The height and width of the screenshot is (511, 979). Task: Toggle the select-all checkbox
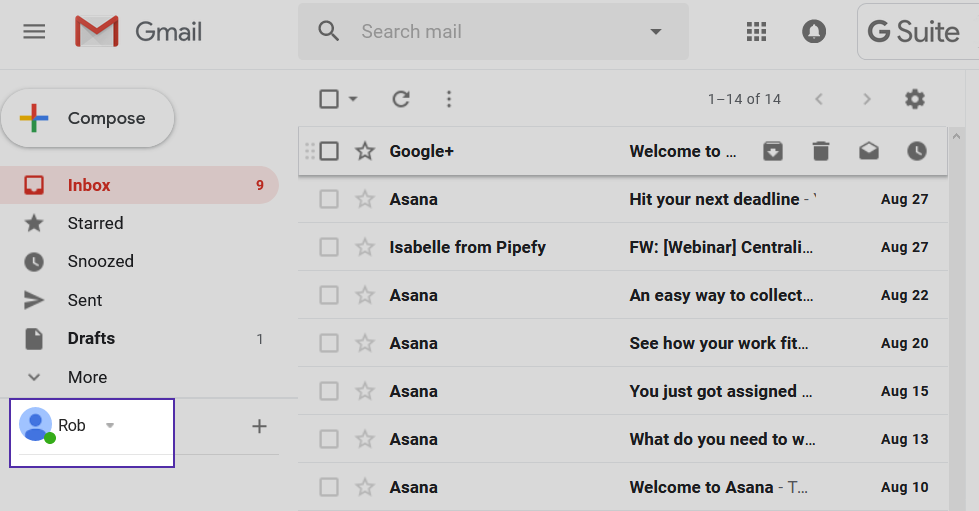(329, 99)
